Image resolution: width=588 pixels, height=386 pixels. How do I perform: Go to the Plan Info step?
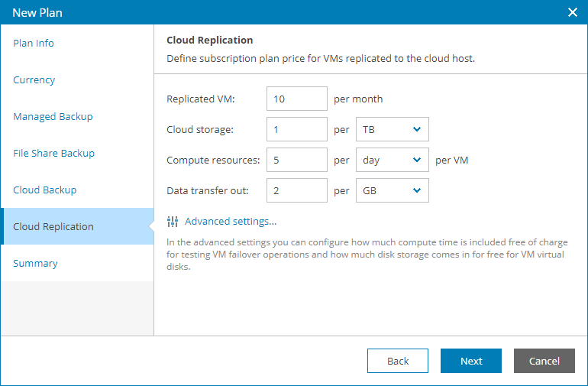34,44
